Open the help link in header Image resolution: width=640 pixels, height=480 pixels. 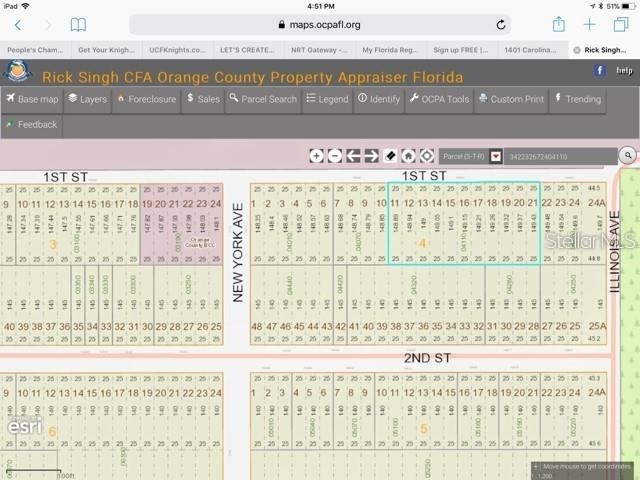point(624,71)
